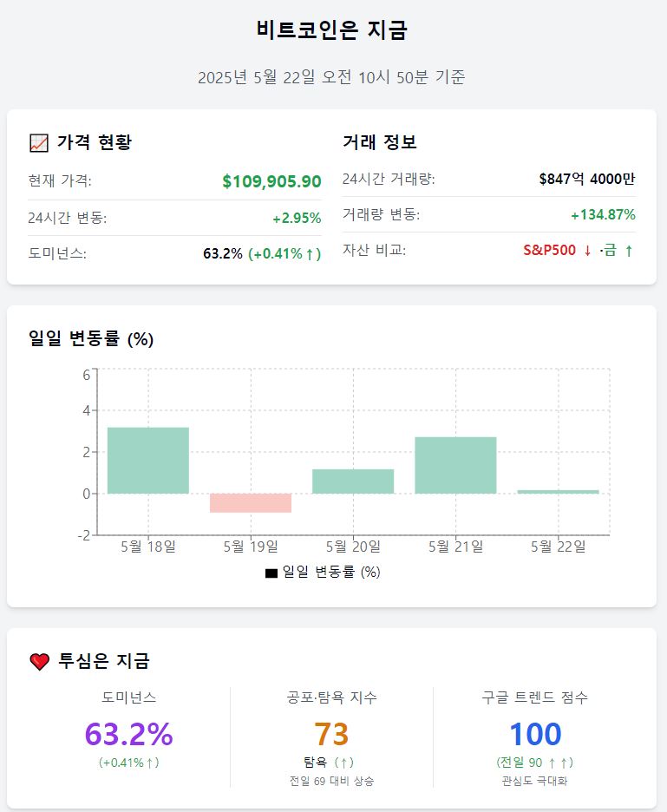667x812 pixels.
Task: Click the green up arrow next to 금
Action: pyautogui.click(x=629, y=251)
